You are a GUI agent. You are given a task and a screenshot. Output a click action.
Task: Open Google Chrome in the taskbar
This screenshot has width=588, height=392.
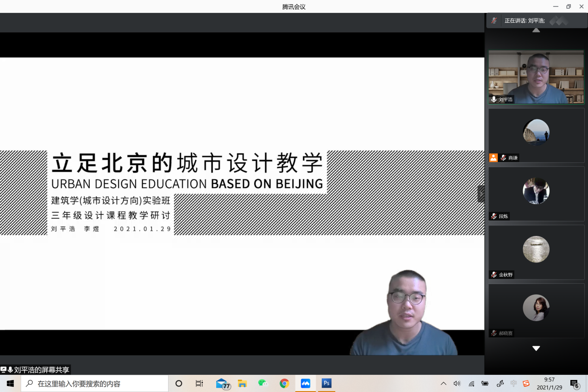[284, 383]
